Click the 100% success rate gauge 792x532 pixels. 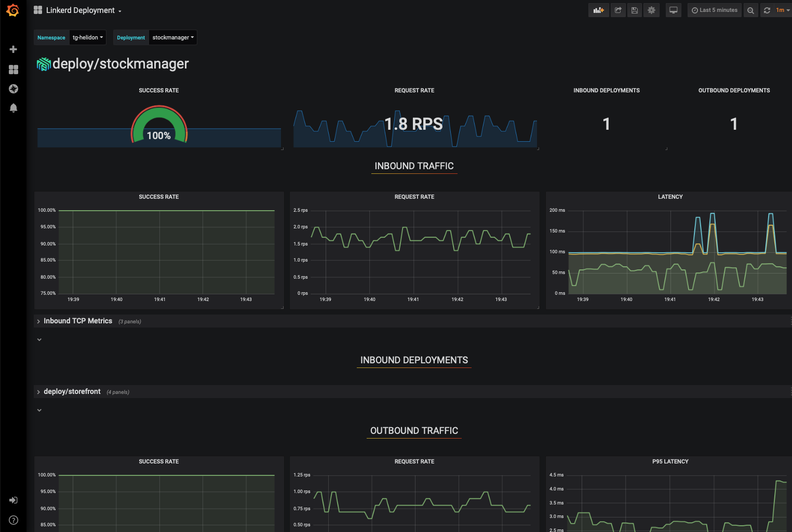[159, 125]
